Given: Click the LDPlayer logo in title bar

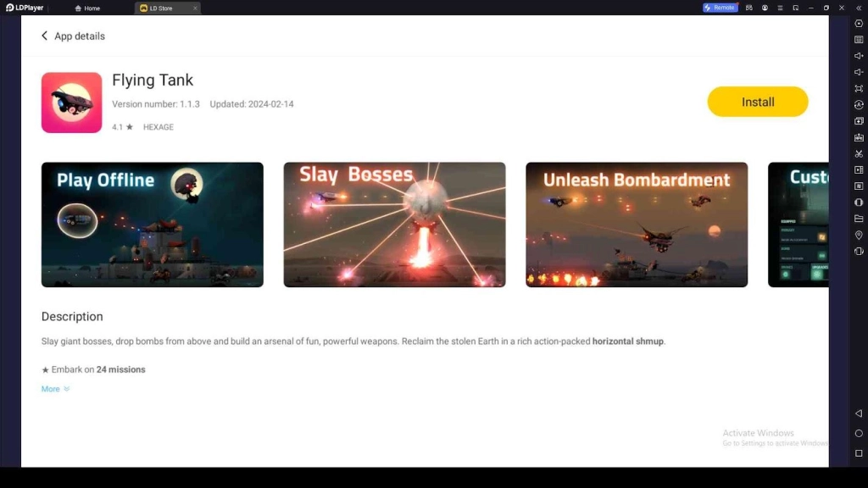Looking at the screenshot, I should (25, 8).
